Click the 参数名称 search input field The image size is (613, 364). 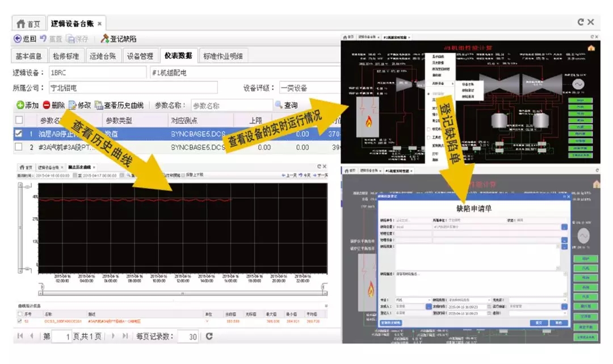[x=231, y=105]
